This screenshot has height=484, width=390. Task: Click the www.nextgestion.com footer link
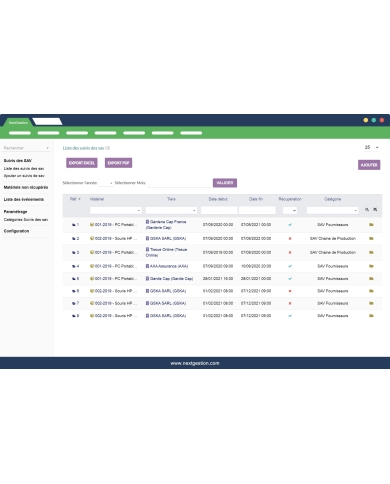(195, 363)
